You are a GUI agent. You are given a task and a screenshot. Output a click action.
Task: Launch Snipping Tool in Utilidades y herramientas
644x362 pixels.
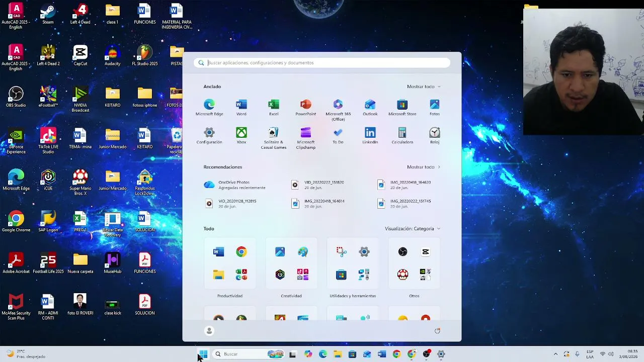[x=341, y=252]
